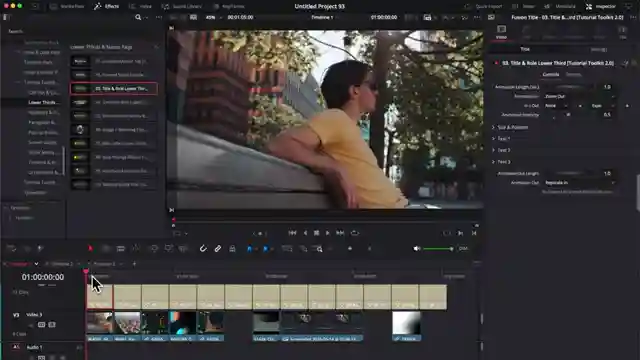Click Reset icon for Title & Role Lower Third
The height and width of the screenshot is (360, 640).
click(x=634, y=63)
